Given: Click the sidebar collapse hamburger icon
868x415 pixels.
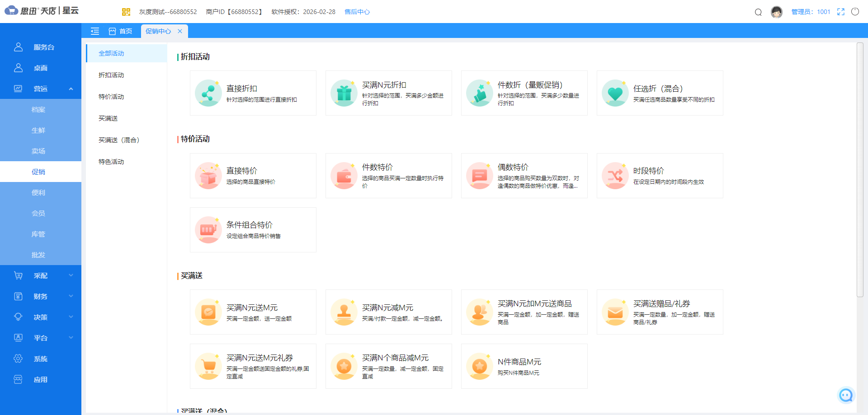Looking at the screenshot, I should coord(94,31).
